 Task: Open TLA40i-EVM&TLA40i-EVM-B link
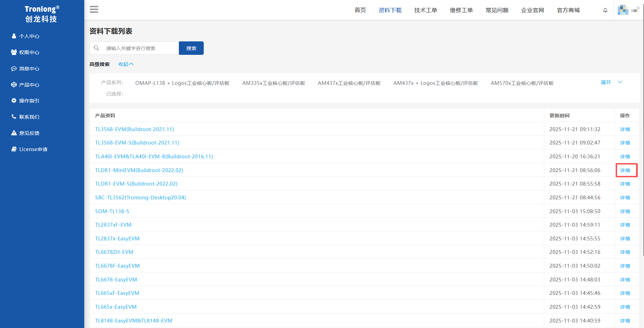point(154,156)
